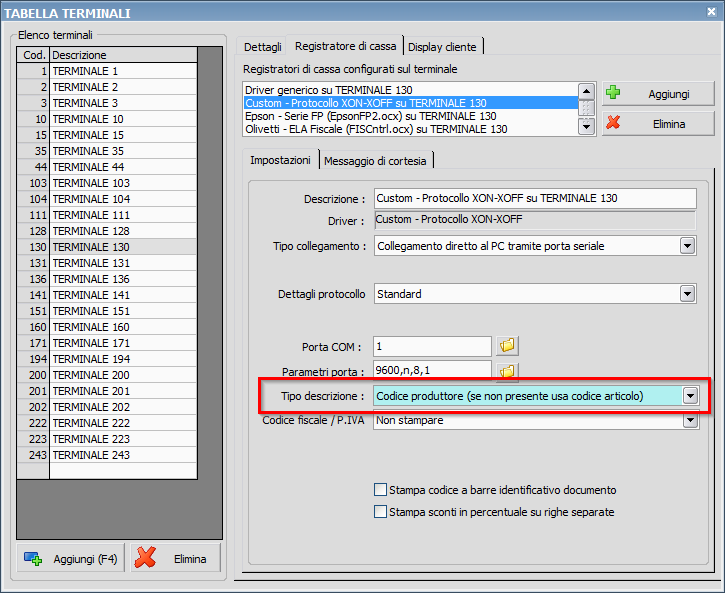The width and height of the screenshot is (725, 593).
Task: Select Epson - Serie FP register entry
Action: tap(411, 116)
